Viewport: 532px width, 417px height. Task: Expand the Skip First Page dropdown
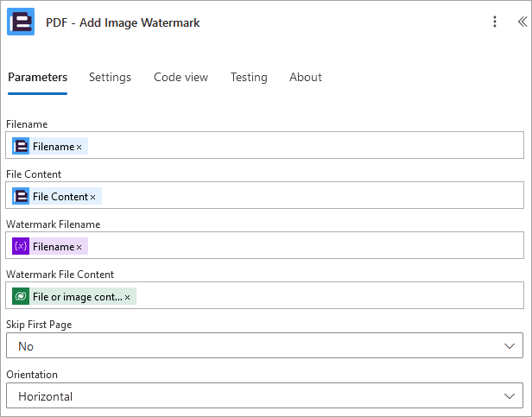pos(264,345)
